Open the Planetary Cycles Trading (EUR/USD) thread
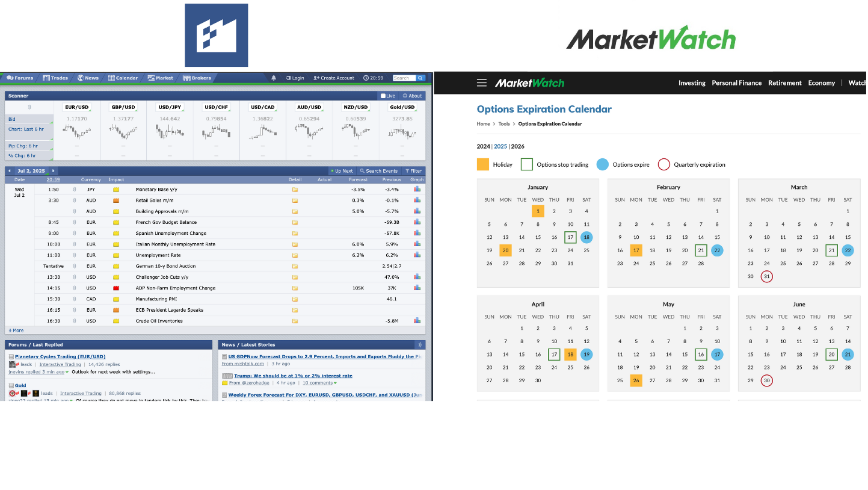 [x=60, y=356]
